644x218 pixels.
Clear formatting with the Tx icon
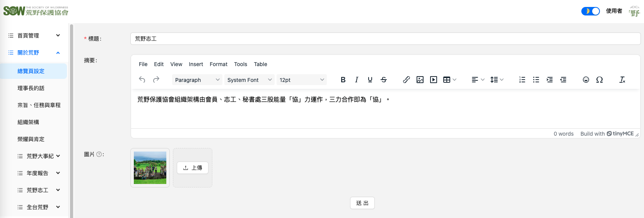point(622,80)
